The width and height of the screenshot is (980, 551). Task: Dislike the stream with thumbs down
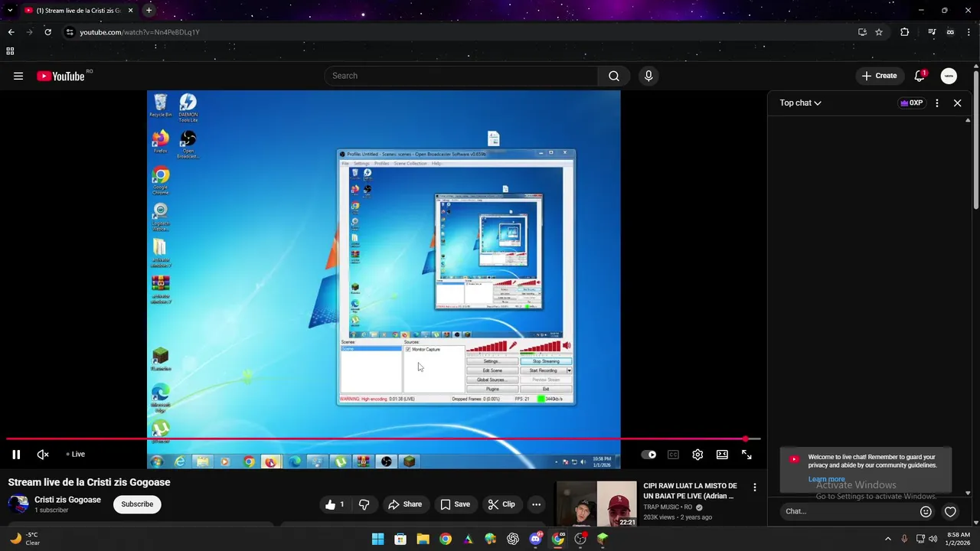tap(364, 504)
